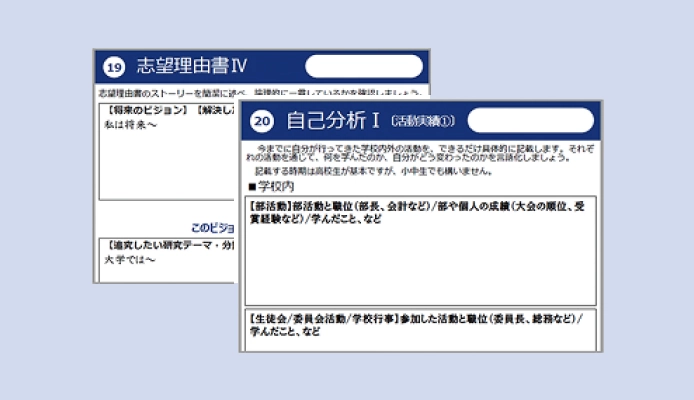The width and height of the screenshot is (694, 400).
Task: Select the 自己分析Ⅰ header title
Action: [333, 120]
